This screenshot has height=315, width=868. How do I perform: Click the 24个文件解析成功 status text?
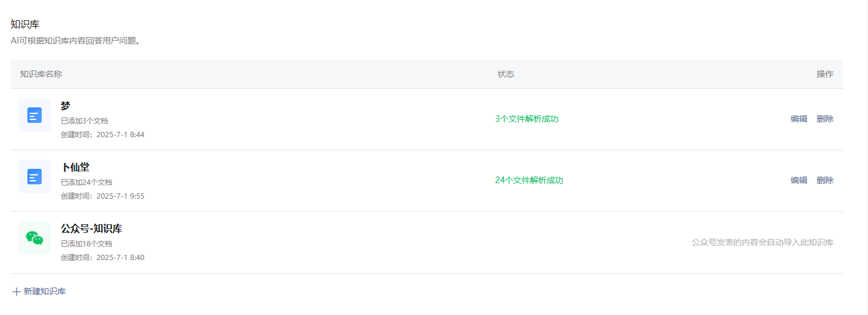529,180
